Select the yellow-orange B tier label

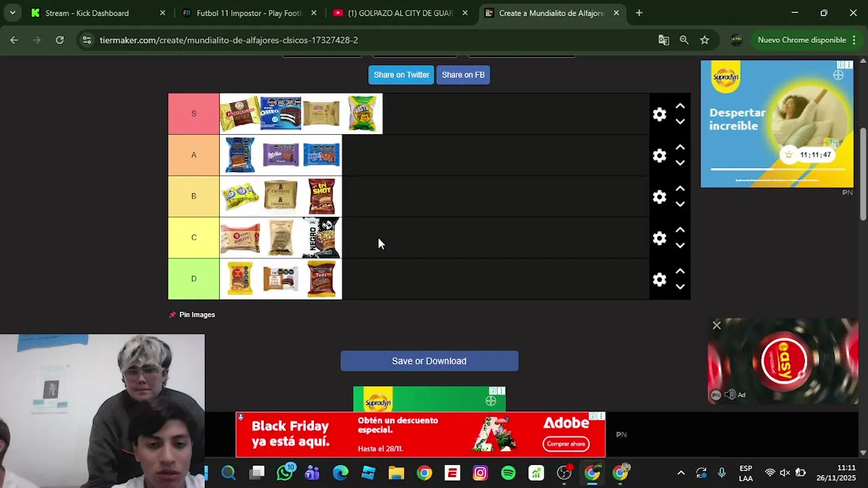(194, 197)
